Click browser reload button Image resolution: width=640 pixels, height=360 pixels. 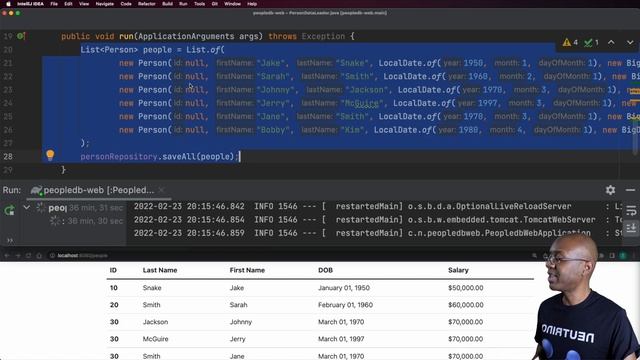click(x=28, y=256)
